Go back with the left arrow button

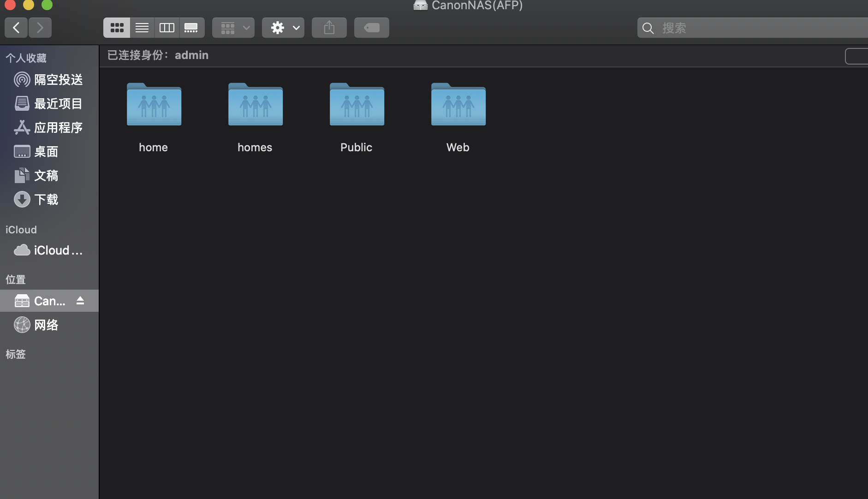click(x=16, y=28)
